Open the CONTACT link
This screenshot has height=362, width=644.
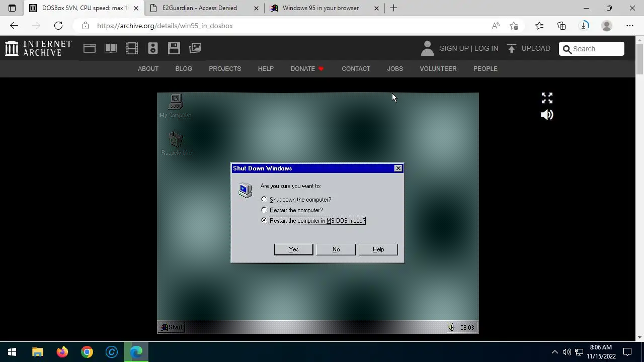click(x=356, y=68)
